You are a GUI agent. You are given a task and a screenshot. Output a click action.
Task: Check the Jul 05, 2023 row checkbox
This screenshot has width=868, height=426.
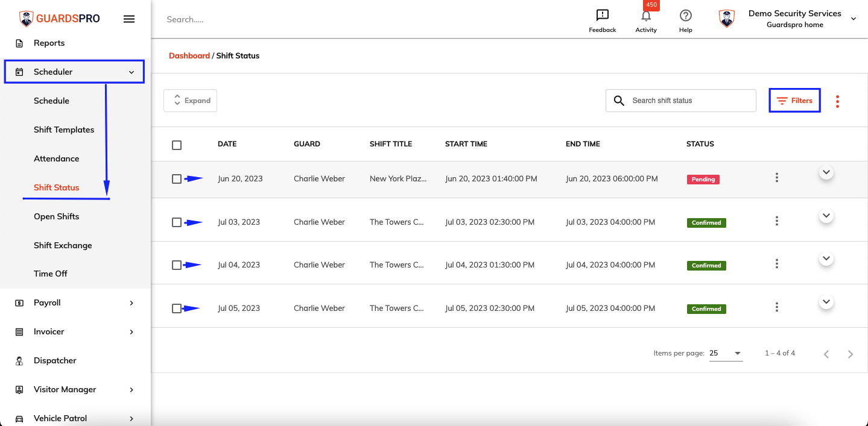pos(177,309)
